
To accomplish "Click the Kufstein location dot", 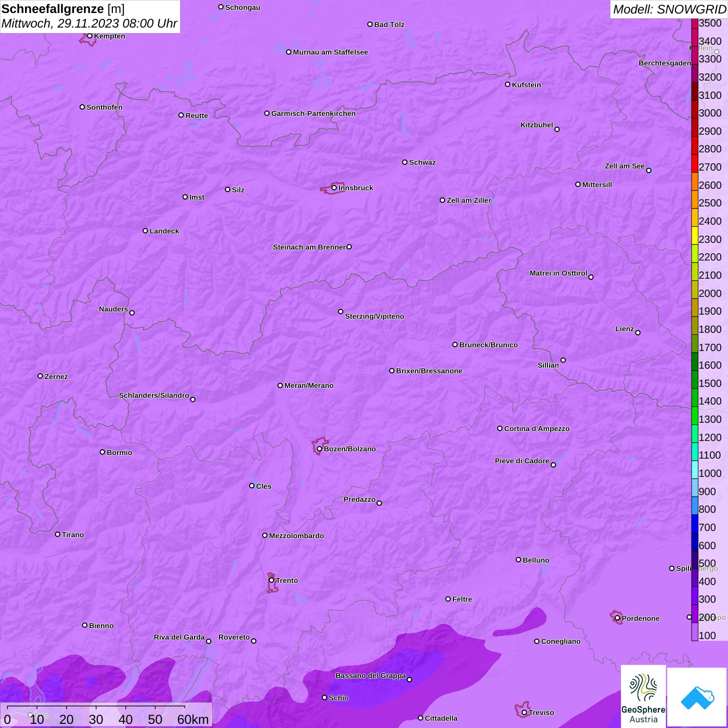I will pyautogui.click(x=508, y=84).
